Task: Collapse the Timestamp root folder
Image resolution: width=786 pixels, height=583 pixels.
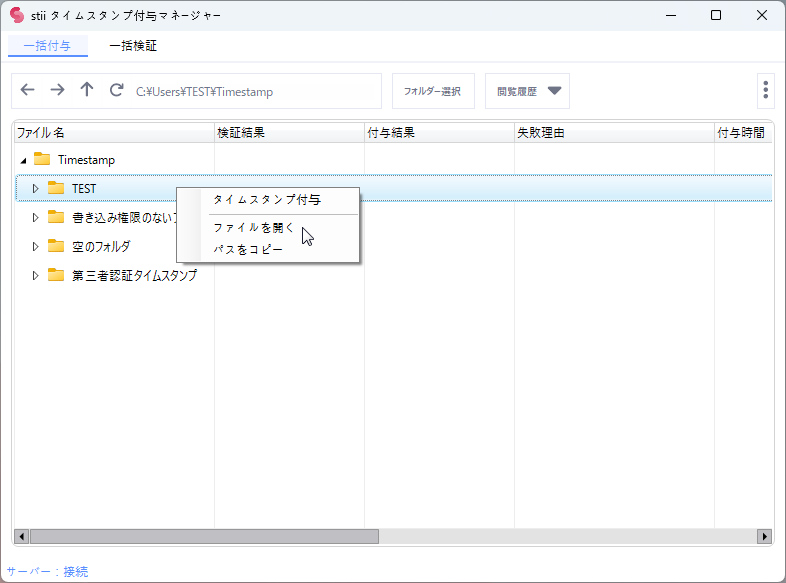Action: tap(23, 160)
